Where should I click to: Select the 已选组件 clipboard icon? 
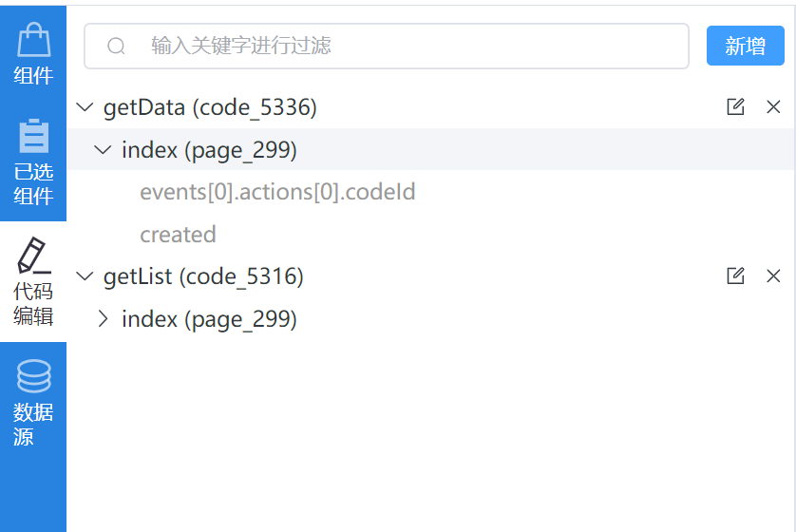[33, 136]
